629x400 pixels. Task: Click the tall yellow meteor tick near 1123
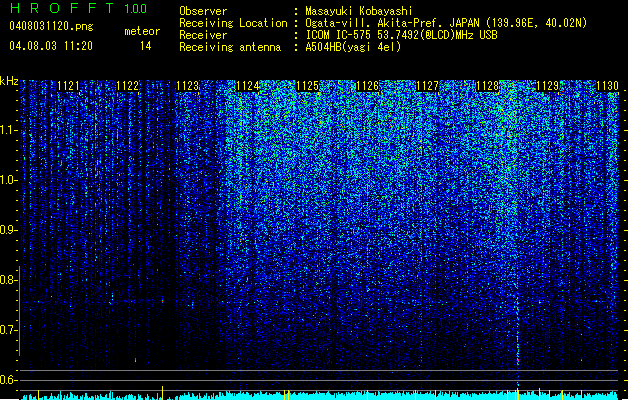coord(162,392)
